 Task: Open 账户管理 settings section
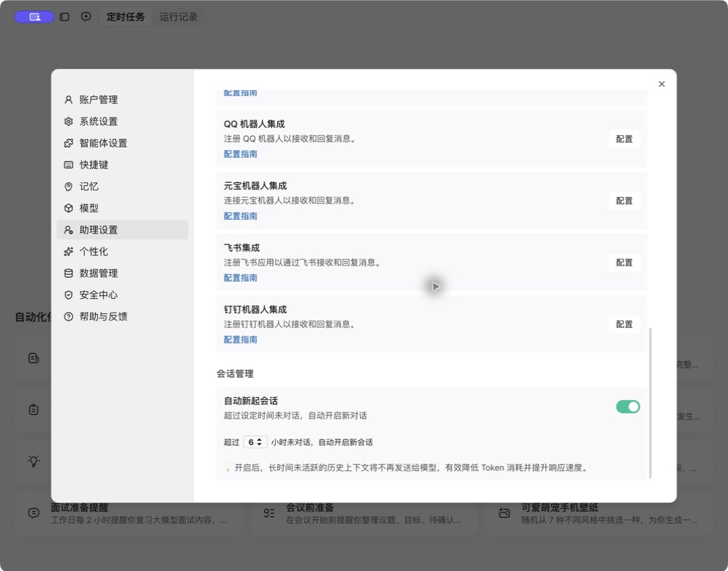coord(122,100)
